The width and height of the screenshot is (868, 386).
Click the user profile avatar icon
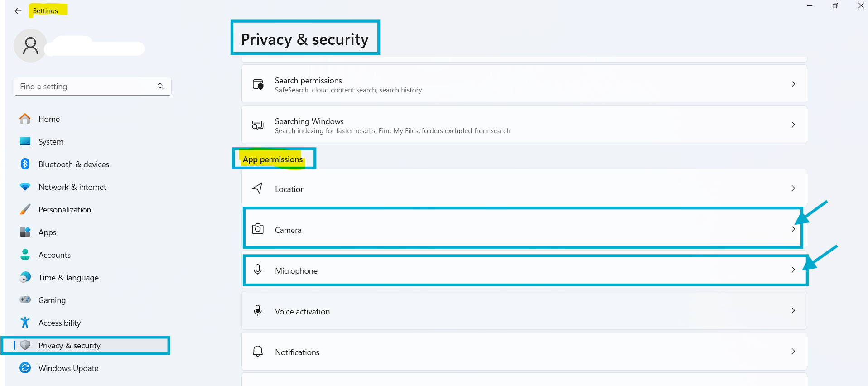click(31, 46)
